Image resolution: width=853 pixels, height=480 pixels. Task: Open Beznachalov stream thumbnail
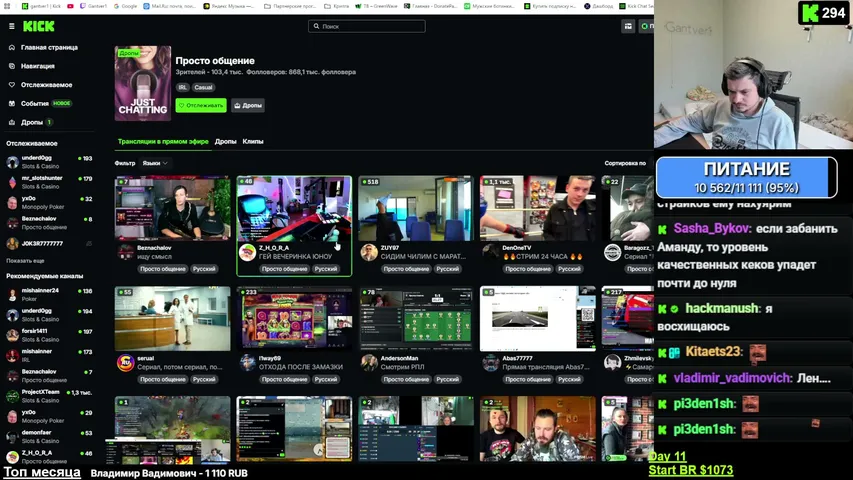[x=172, y=208]
